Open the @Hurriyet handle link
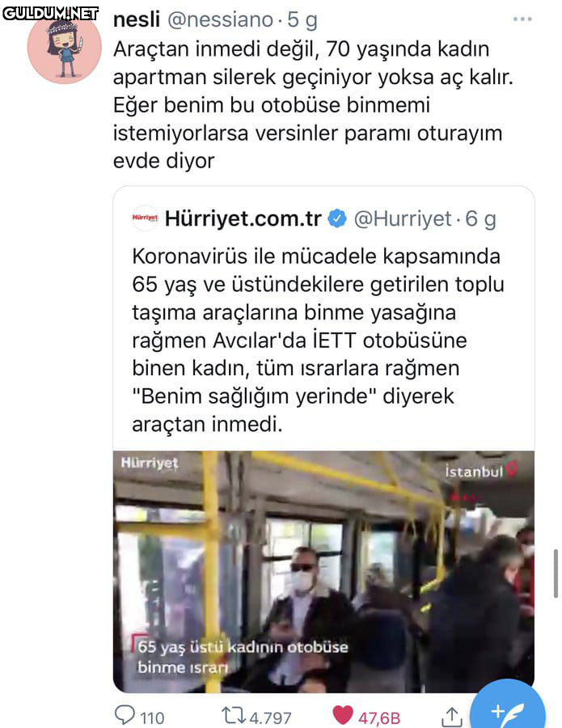 tap(403, 218)
